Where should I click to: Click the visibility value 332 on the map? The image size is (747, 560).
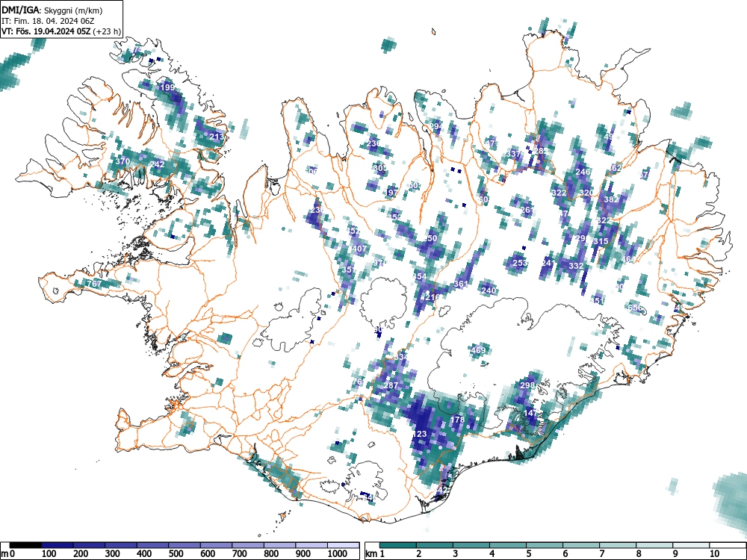click(576, 266)
